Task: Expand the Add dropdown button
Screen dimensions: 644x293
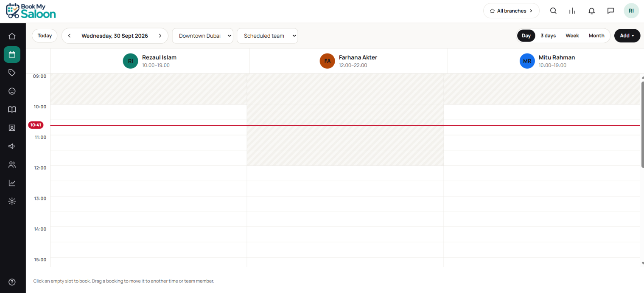Action: (x=627, y=36)
